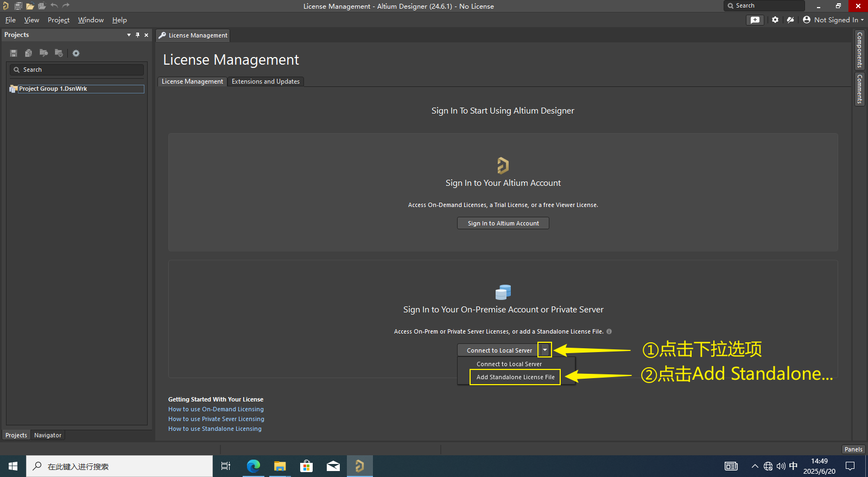The height and width of the screenshot is (477, 868).
Task: Open a document via title bar folder icon
Action: coord(30,6)
